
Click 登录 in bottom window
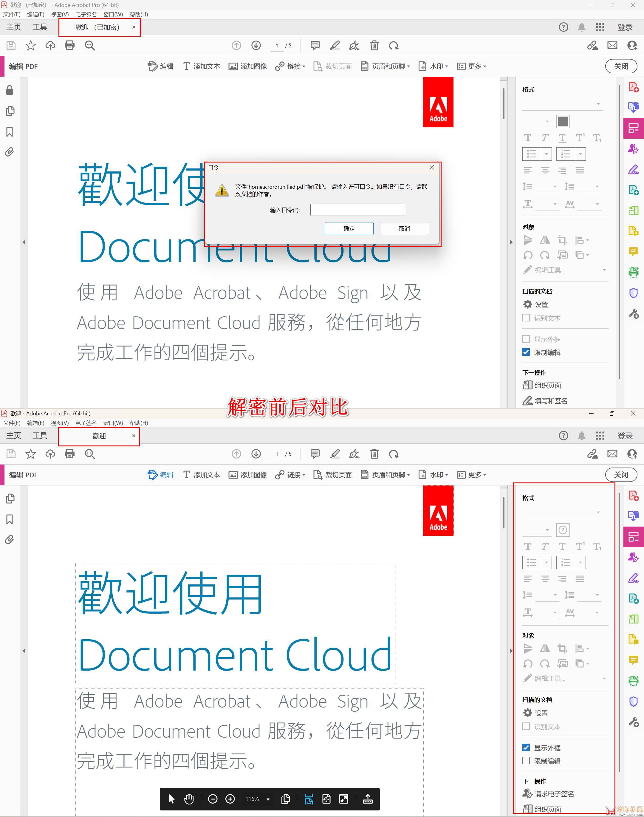(625, 435)
